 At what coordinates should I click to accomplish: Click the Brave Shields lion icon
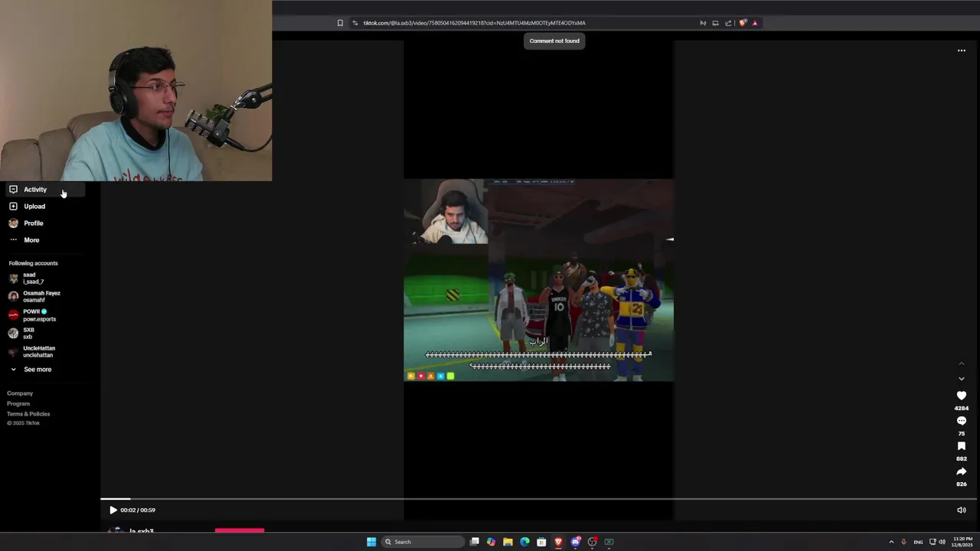click(743, 23)
